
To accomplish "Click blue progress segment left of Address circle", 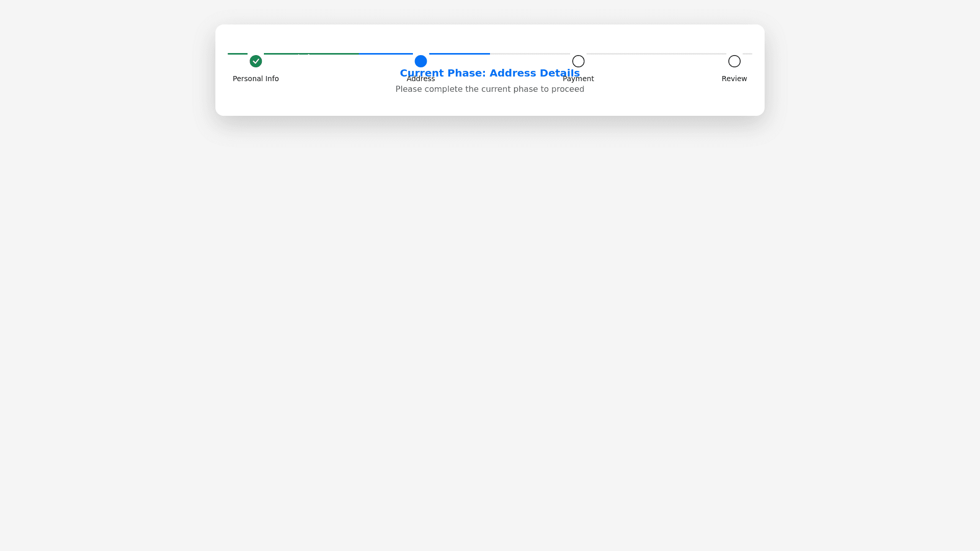I will click(x=386, y=54).
